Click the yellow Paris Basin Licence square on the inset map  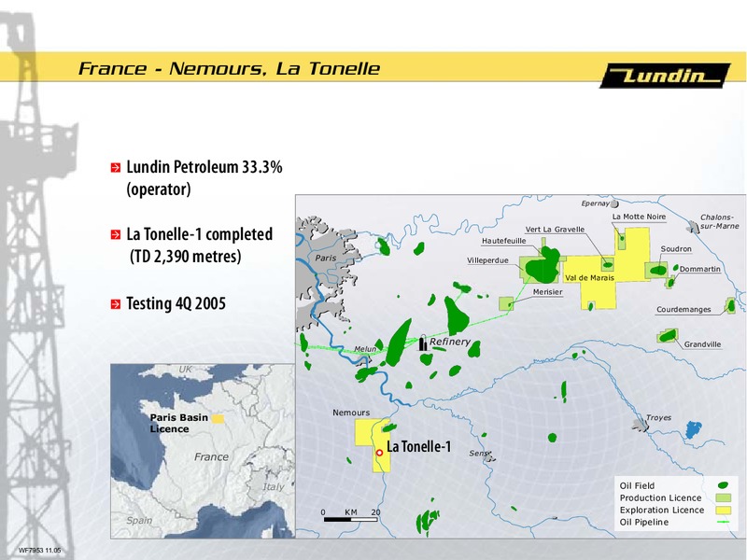click(x=218, y=419)
